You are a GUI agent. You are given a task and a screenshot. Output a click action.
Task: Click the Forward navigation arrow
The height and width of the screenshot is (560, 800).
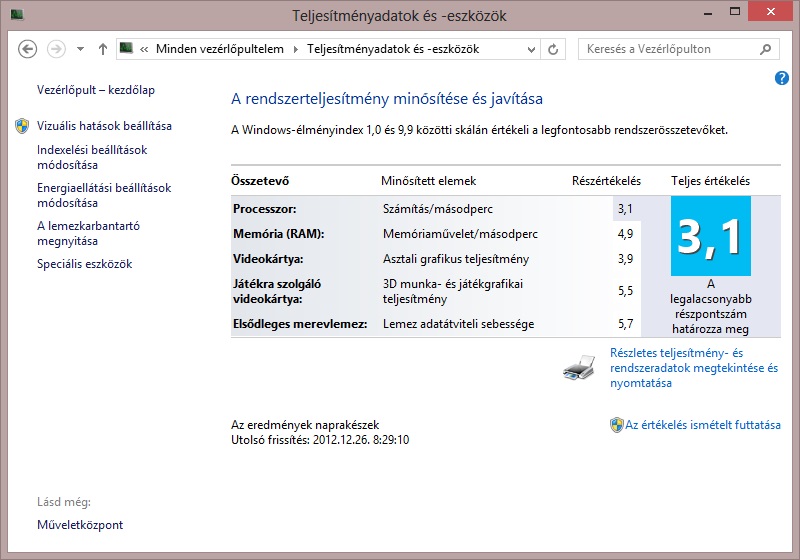click(x=56, y=49)
